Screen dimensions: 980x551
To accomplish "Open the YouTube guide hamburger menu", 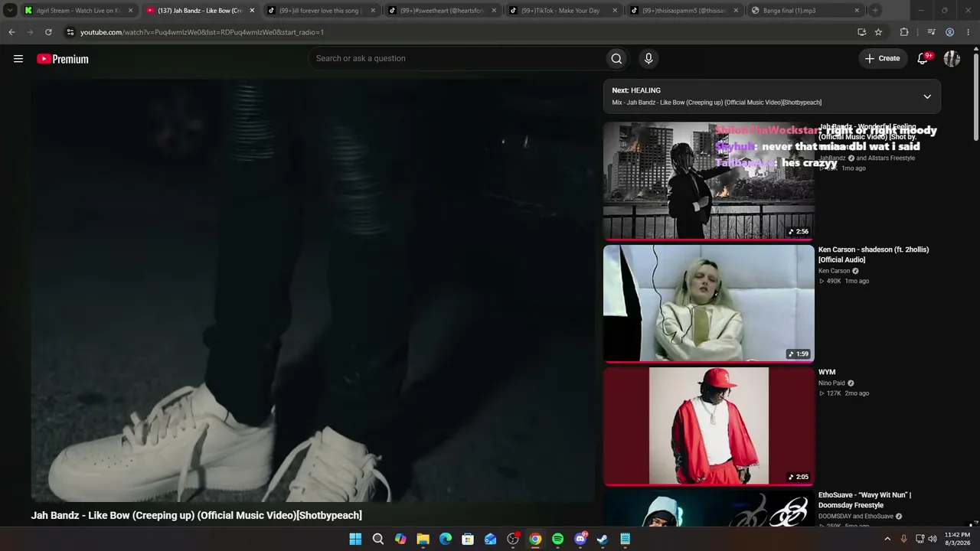I will click(x=18, y=59).
